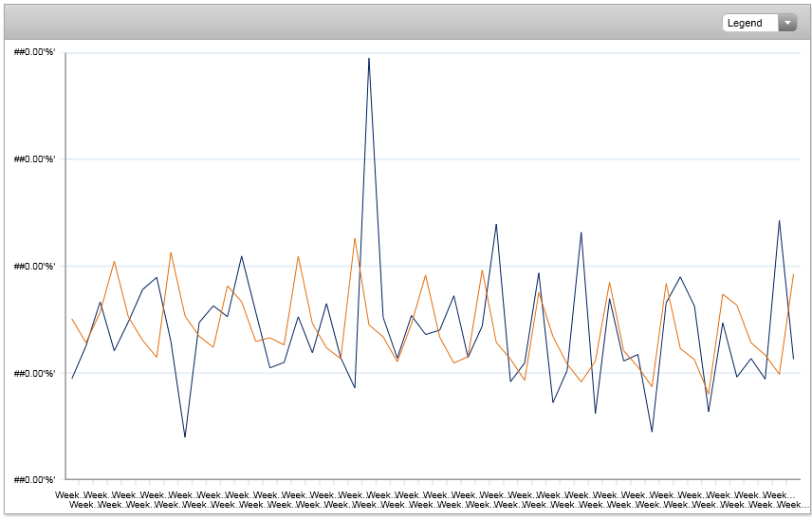The height and width of the screenshot is (520, 812).
Task: Click the topmost horizontal gridline
Action: (427, 53)
